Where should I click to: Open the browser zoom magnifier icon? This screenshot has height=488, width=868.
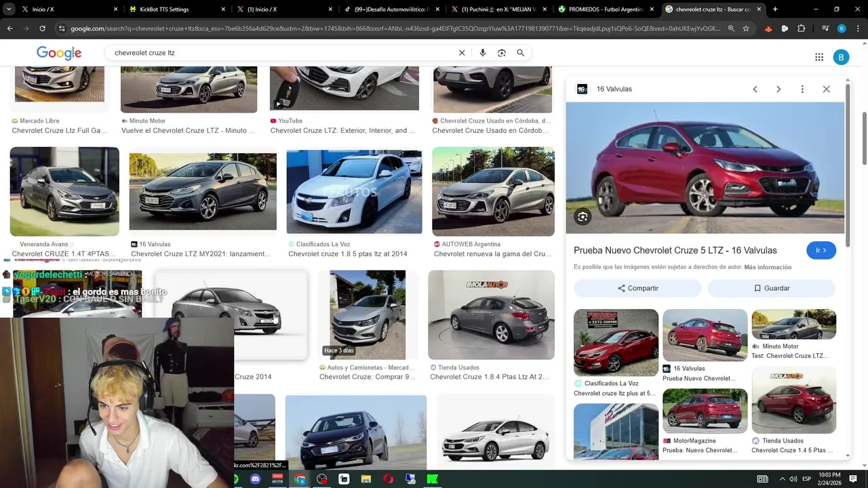(x=731, y=28)
